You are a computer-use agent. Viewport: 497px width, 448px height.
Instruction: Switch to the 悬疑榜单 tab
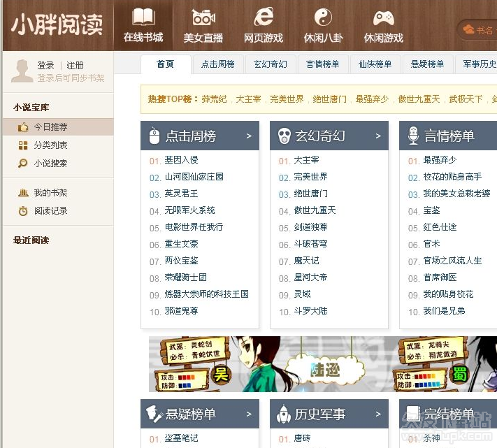(428, 64)
